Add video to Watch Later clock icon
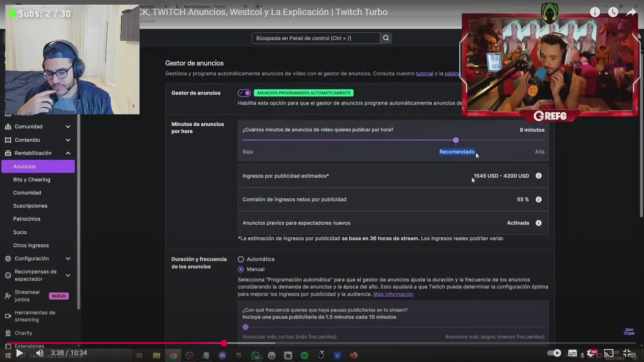 pyautogui.click(x=613, y=12)
